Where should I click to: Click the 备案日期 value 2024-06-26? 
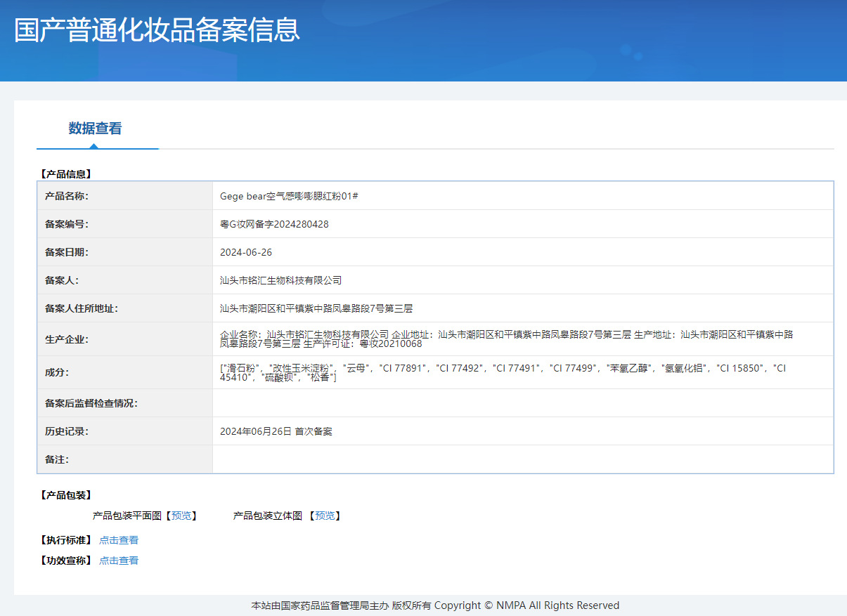pos(246,252)
